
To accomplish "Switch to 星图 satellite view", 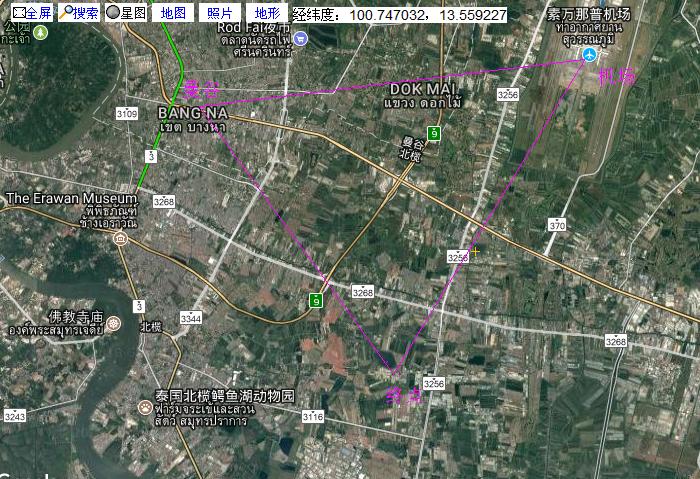I will (126, 13).
